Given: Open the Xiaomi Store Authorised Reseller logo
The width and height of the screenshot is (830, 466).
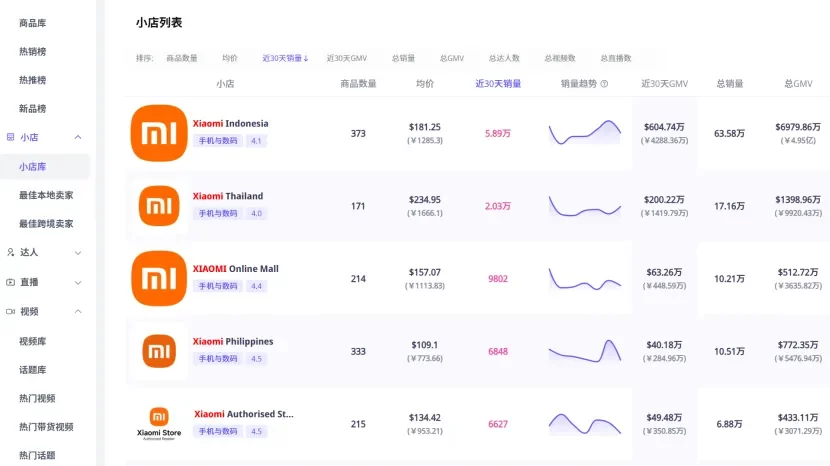Looking at the screenshot, I should [x=159, y=423].
